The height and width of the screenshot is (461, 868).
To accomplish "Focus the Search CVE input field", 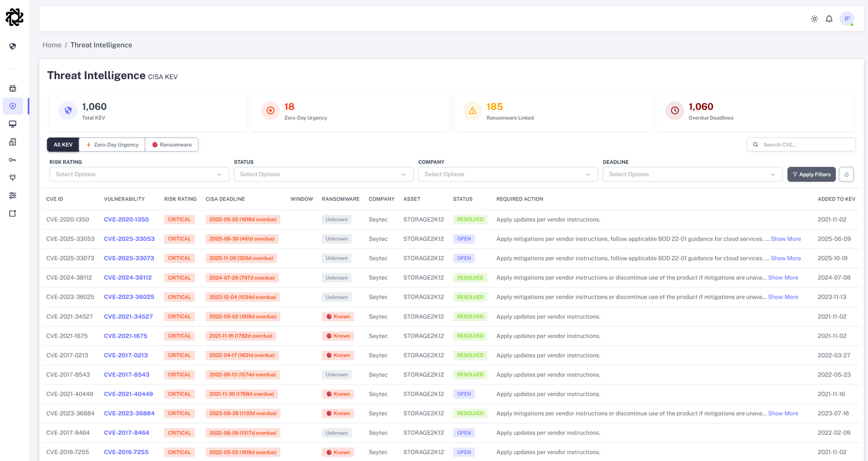I will [x=801, y=145].
